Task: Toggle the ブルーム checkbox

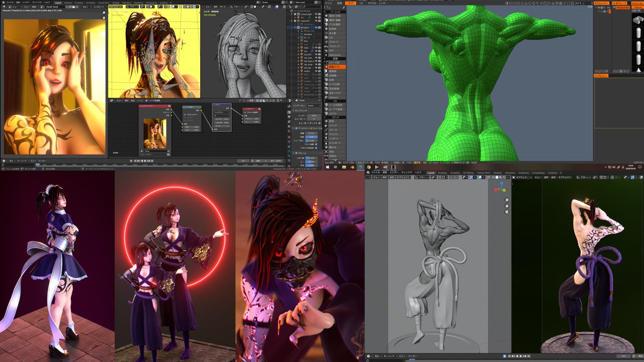Action: coord(296,153)
